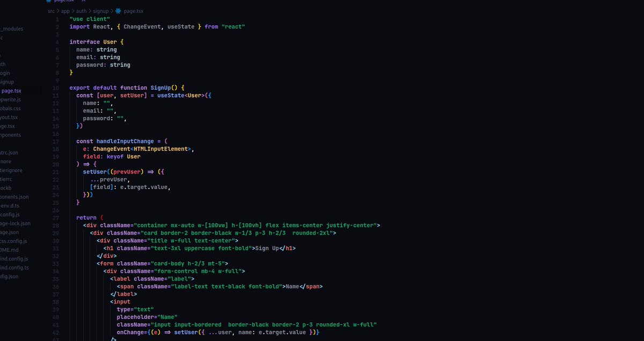This screenshot has height=341, width=644.
Task: Click the 'Sign Up' heading text in the h1
Action: (268, 248)
